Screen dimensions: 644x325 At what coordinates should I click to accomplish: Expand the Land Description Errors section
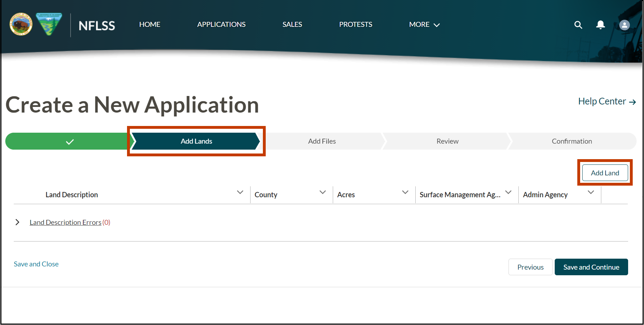pos(17,222)
